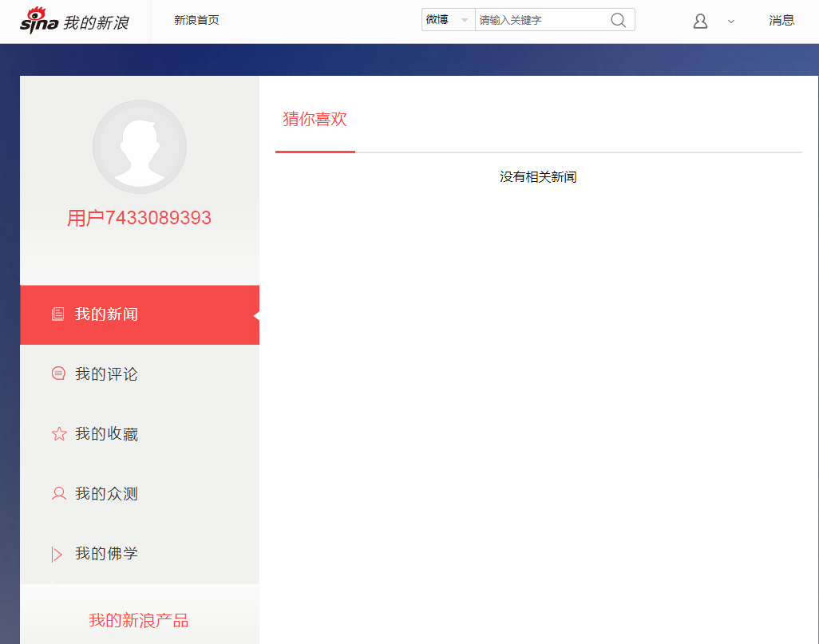819x644 pixels.
Task: Click the 我的新浪产品 section heading
Action: pyautogui.click(x=139, y=621)
